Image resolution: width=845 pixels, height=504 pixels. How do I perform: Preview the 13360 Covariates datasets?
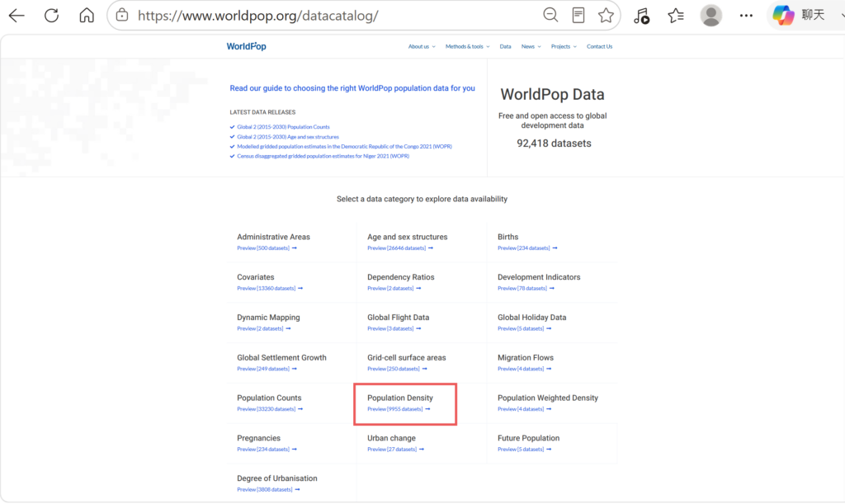pos(270,289)
